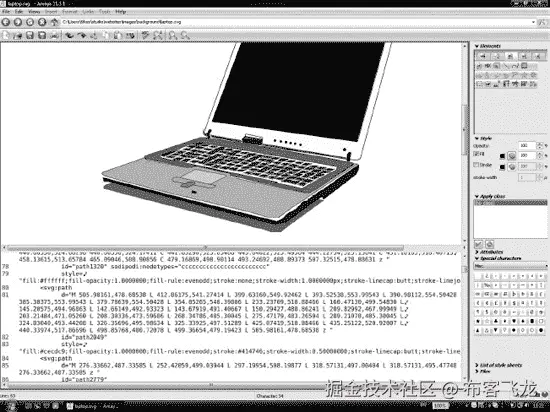The height and width of the screenshot is (412, 550).
Task: Paste from clipboard using the toolbar
Action: tap(118, 35)
